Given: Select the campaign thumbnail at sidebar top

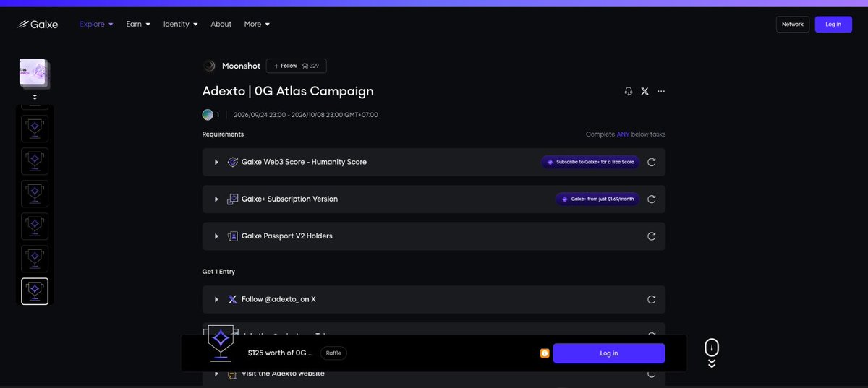Looking at the screenshot, I should tap(34, 72).
